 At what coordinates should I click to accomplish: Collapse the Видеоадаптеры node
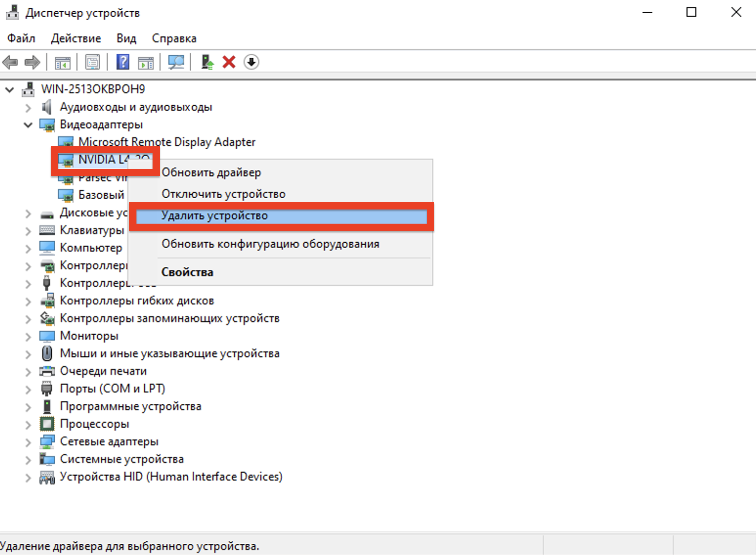click(28, 125)
